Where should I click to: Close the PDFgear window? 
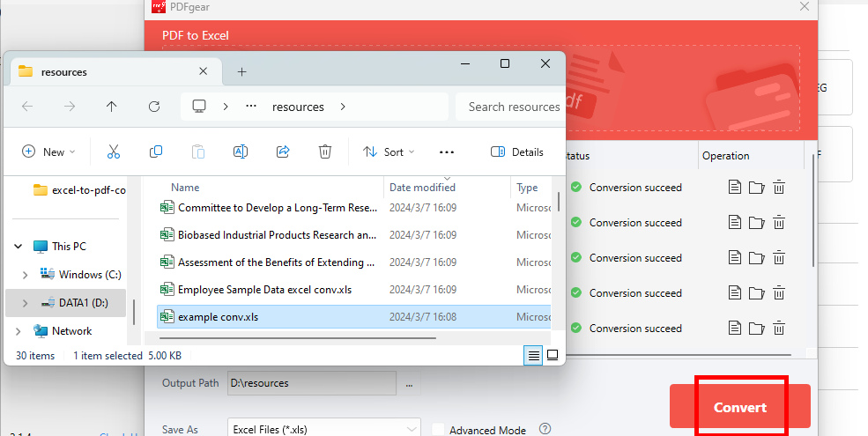coord(805,7)
